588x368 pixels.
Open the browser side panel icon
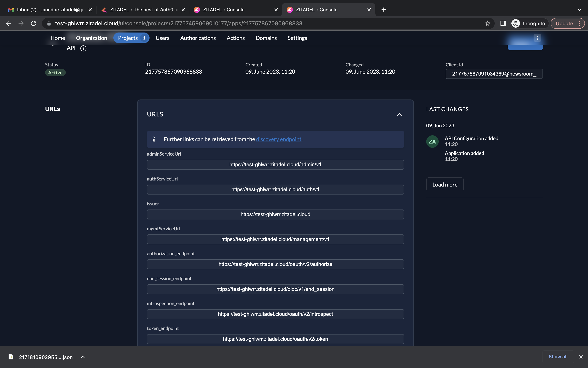(x=503, y=23)
